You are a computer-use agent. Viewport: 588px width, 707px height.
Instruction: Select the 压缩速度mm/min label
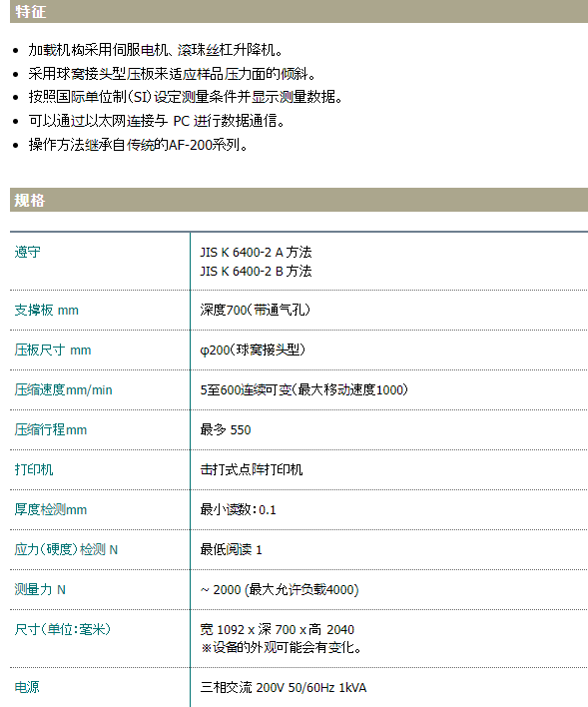(63, 389)
